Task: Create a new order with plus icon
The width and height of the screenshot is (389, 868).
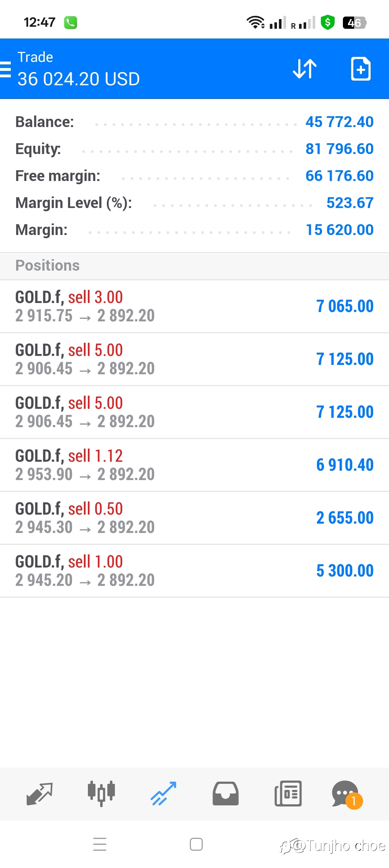Action: tap(361, 68)
